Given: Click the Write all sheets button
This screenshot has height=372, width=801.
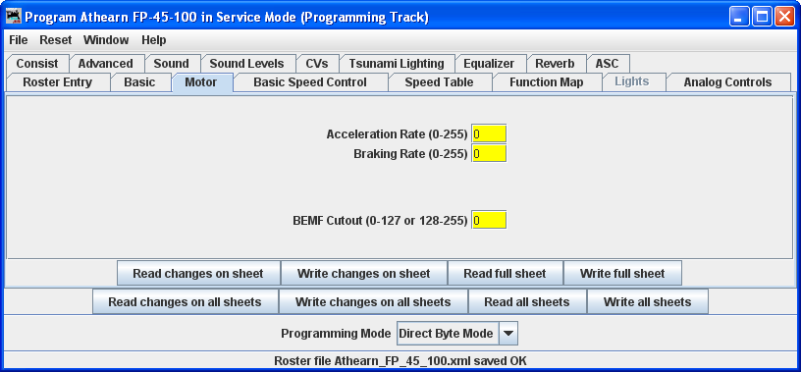Looking at the screenshot, I should pos(647,302).
